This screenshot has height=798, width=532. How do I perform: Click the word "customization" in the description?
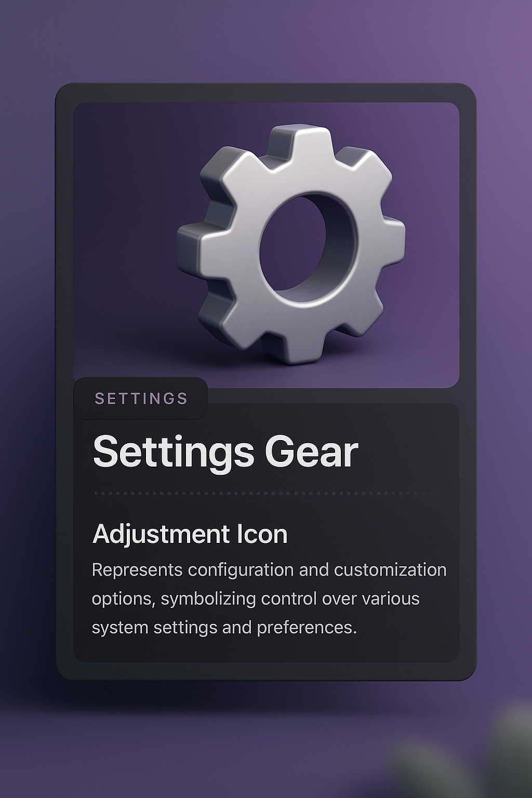(x=390, y=570)
